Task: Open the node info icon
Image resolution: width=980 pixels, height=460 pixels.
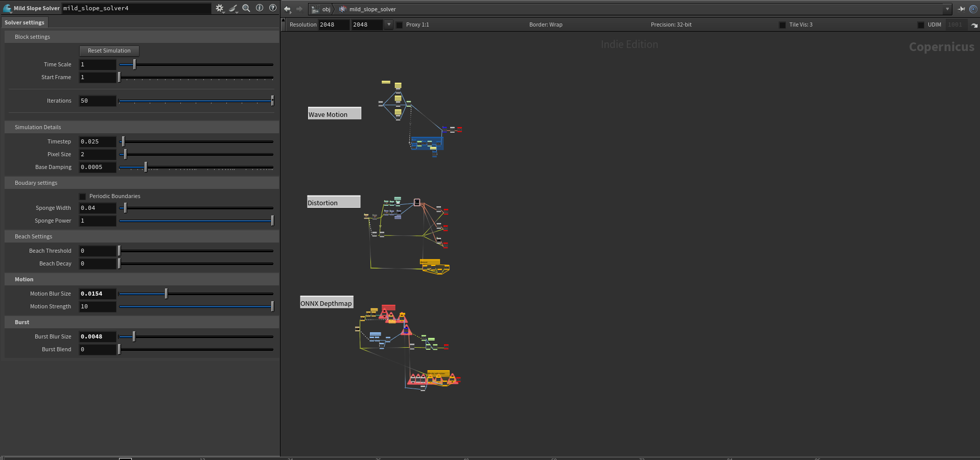Action: (260, 8)
